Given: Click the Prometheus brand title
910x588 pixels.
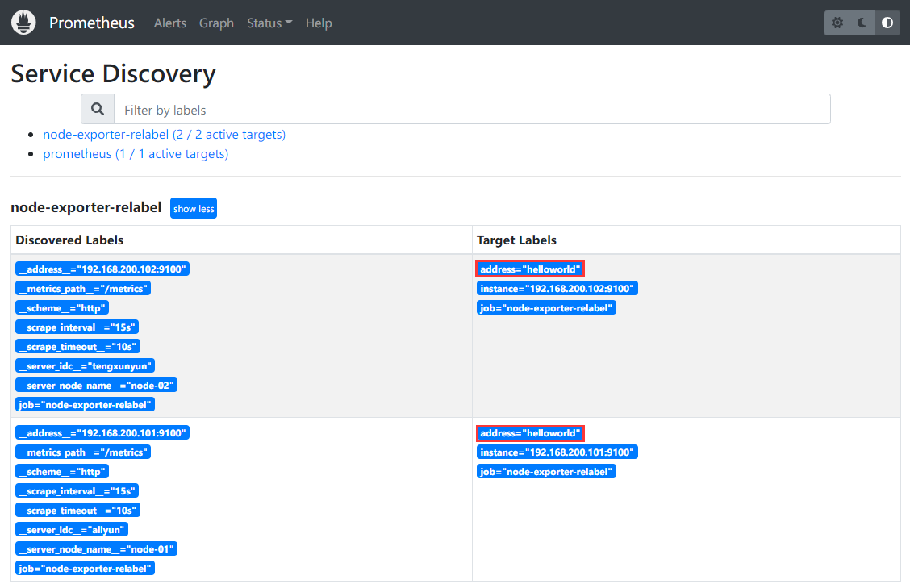Looking at the screenshot, I should tap(92, 23).
